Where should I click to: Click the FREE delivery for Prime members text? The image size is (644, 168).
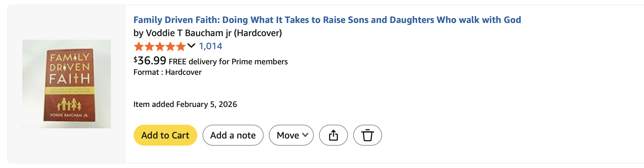click(228, 62)
